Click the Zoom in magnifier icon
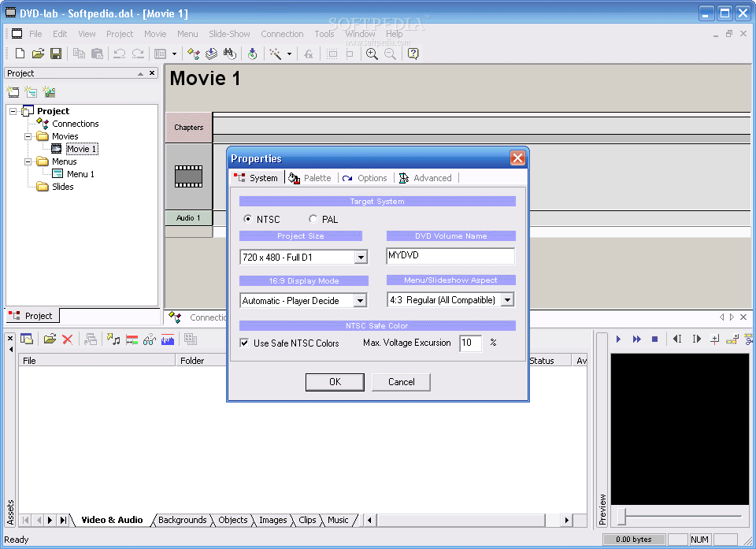The height and width of the screenshot is (549, 756). coord(372,54)
